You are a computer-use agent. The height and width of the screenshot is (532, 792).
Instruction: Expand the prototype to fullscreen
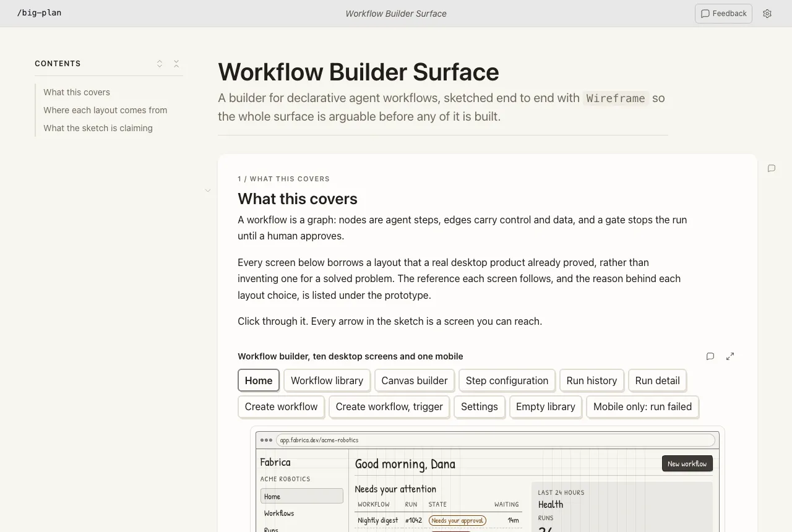click(730, 356)
